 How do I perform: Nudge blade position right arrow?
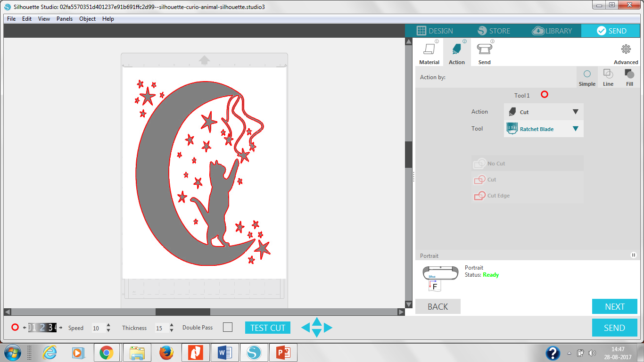point(328,328)
